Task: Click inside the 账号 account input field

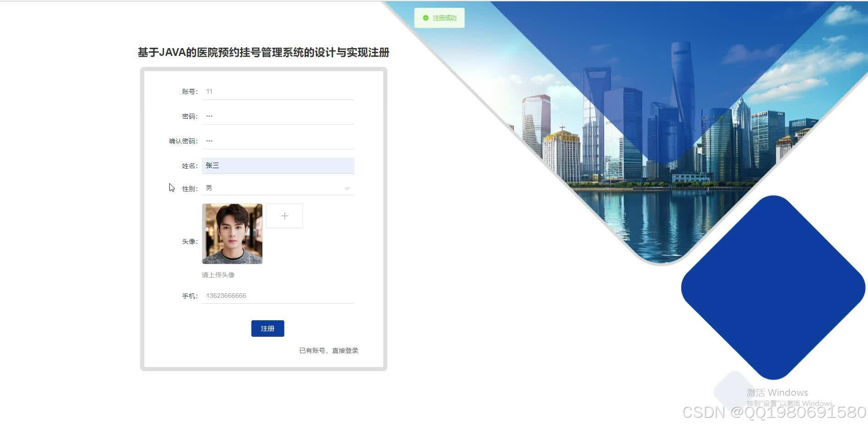Action: click(278, 91)
